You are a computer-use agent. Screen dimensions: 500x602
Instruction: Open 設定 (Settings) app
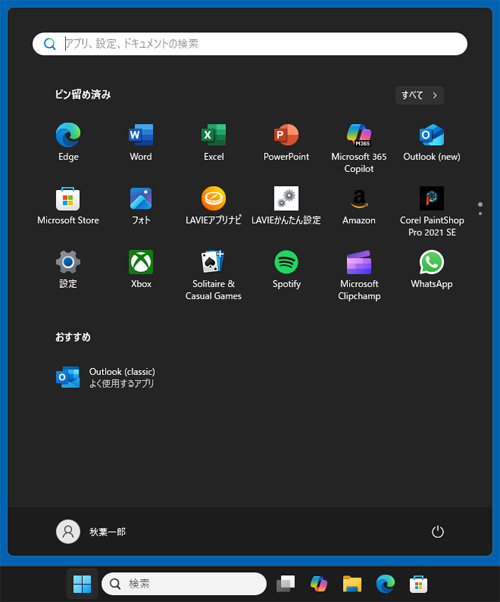point(68,269)
